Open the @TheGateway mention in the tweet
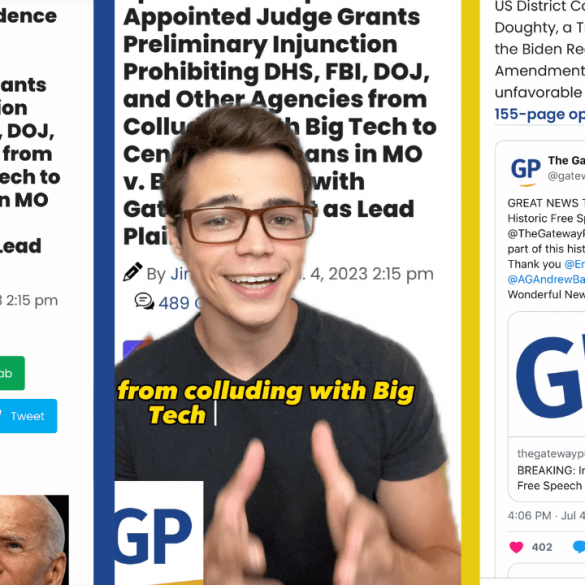This screenshot has height=585, width=585. pyautogui.click(x=546, y=234)
